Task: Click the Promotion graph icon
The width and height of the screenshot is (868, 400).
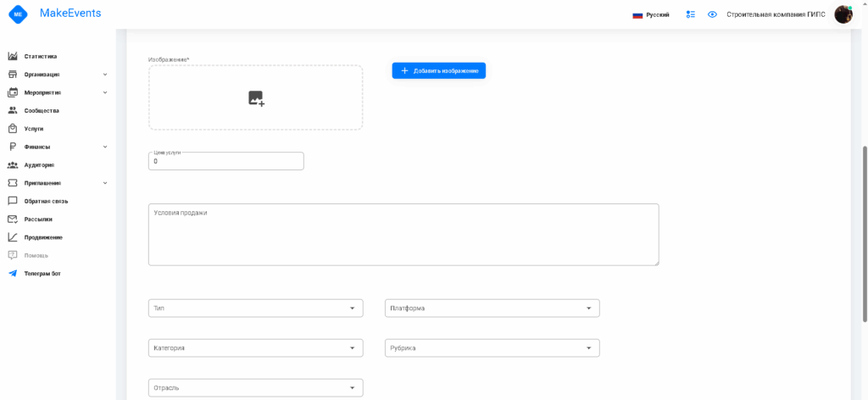Action: (13, 237)
